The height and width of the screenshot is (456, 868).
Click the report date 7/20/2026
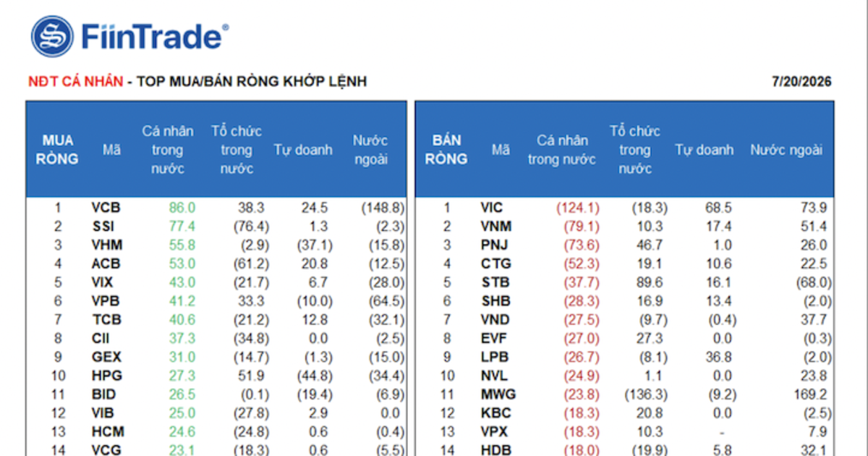click(801, 82)
